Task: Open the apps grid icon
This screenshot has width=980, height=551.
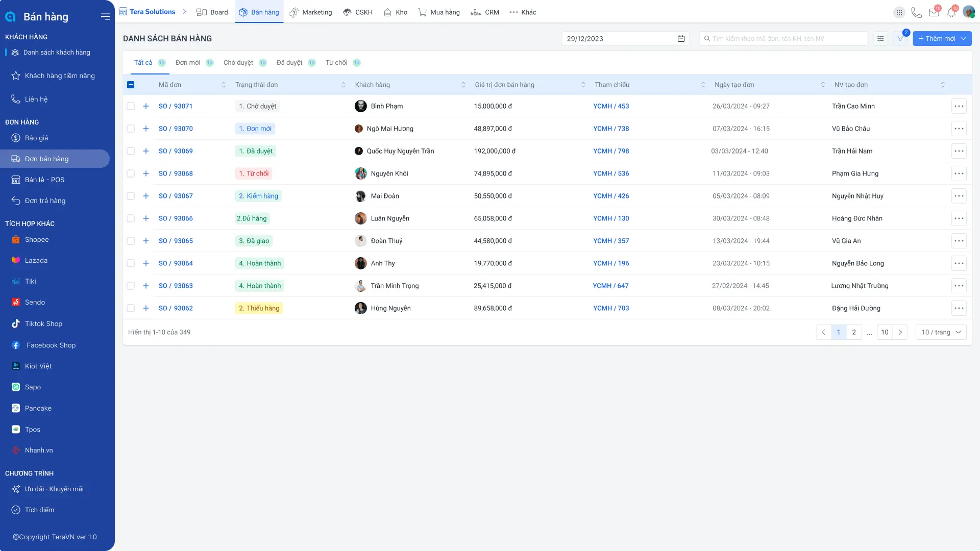Action: pos(899,12)
